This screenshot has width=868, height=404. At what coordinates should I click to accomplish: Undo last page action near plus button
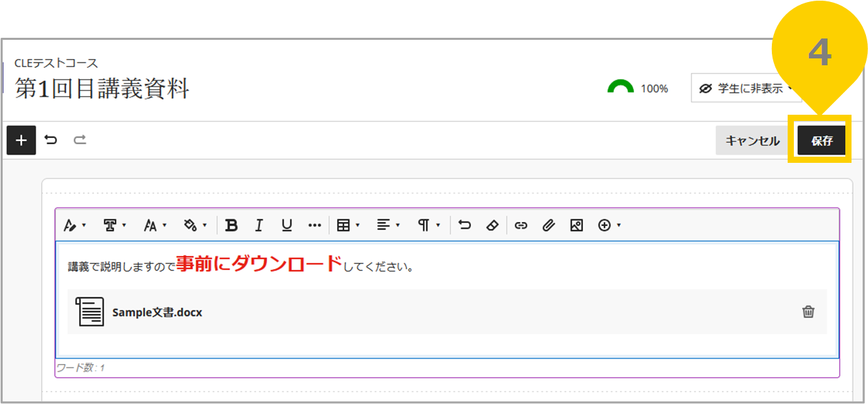coord(51,140)
